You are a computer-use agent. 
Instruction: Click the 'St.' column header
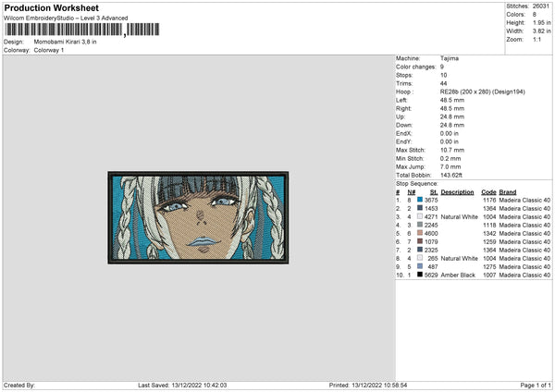[x=434, y=192]
